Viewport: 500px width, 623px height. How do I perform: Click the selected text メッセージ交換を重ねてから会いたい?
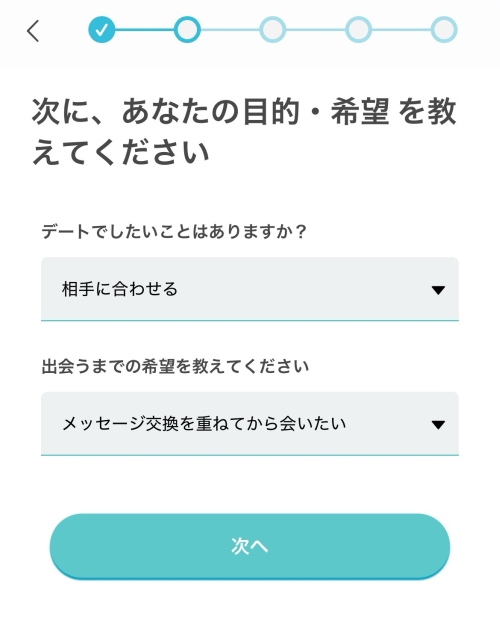[x=204, y=424]
